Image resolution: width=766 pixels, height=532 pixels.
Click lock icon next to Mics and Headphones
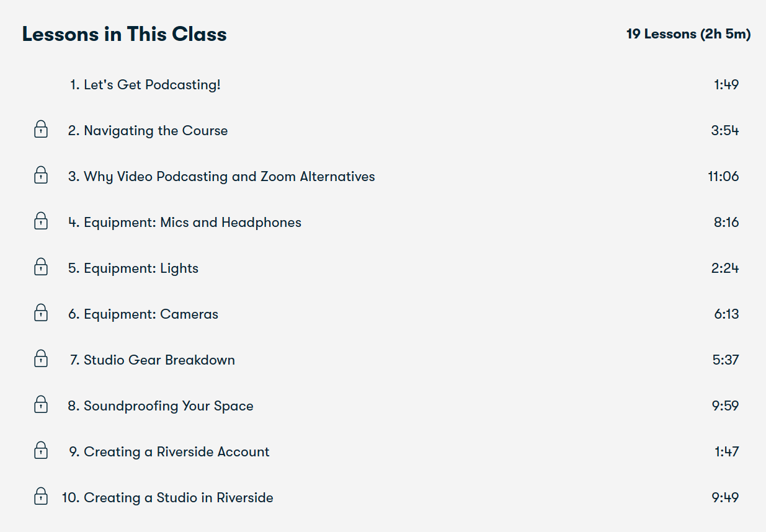pyautogui.click(x=41, y=221)
